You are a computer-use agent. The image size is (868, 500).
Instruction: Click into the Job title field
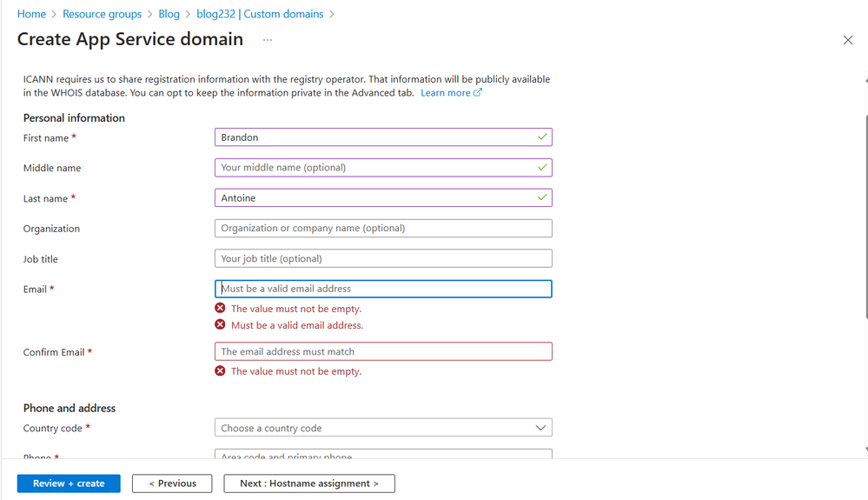pos(382,259)
